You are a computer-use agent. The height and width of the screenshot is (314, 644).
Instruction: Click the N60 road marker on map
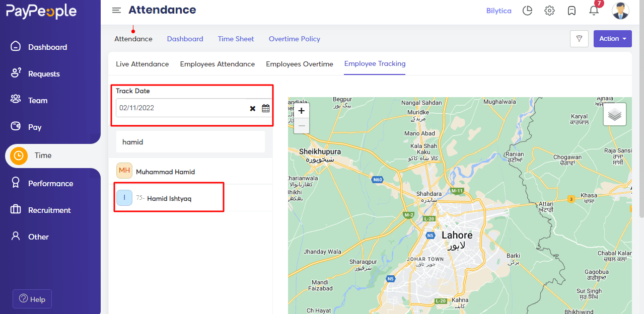(x=378, y=179)
